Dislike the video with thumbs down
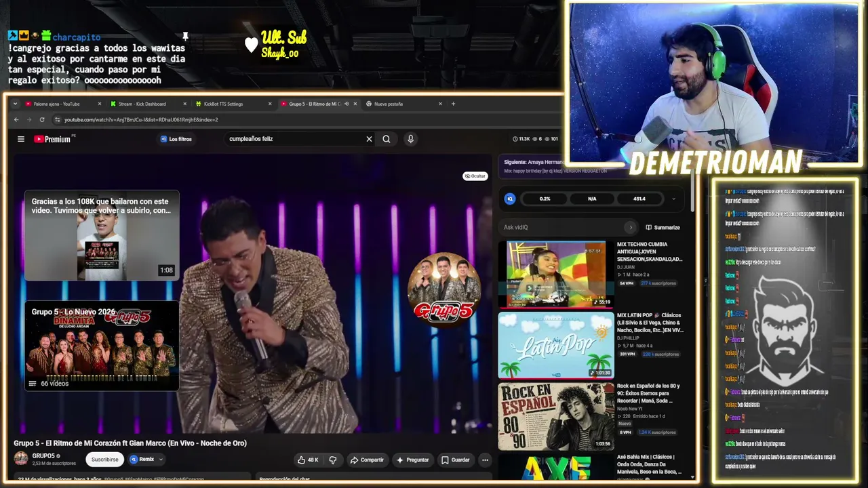This screenshot has width=868, height=488. [x=333, y=460]
